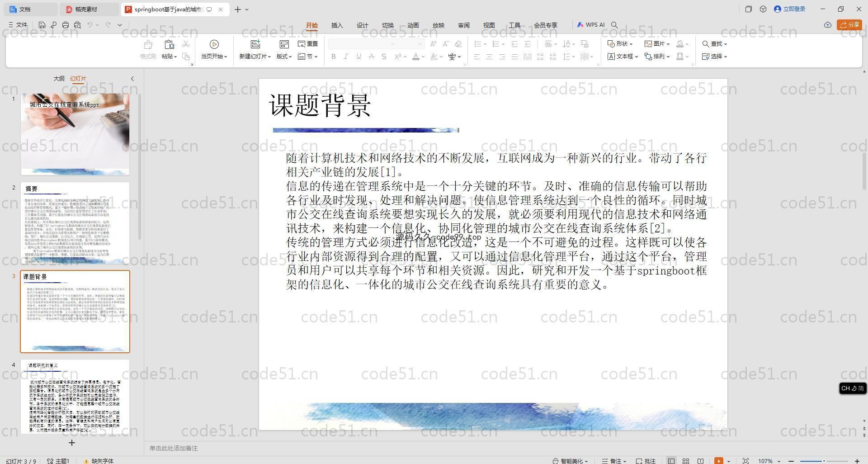868x464 pixels.
Task: Start slideshow from current slide (当页开始)
Action: pos(214,50)
